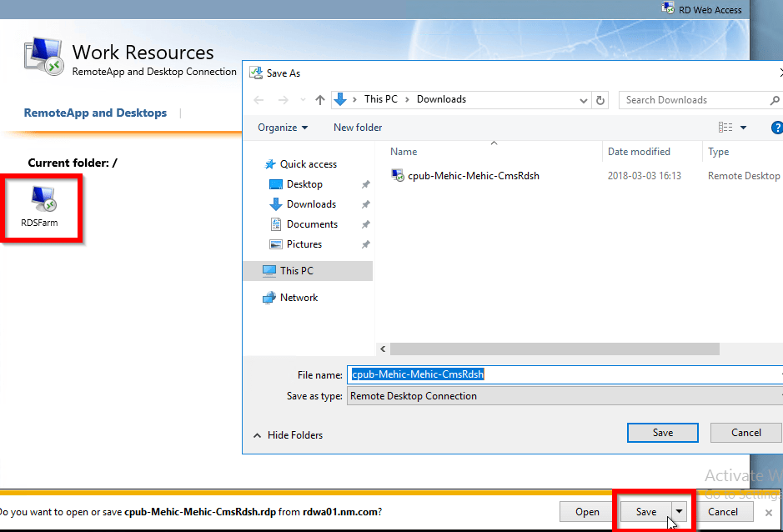783x532 pixels.
Task: Navigate up one folder level
Action: tap(319, 99)
